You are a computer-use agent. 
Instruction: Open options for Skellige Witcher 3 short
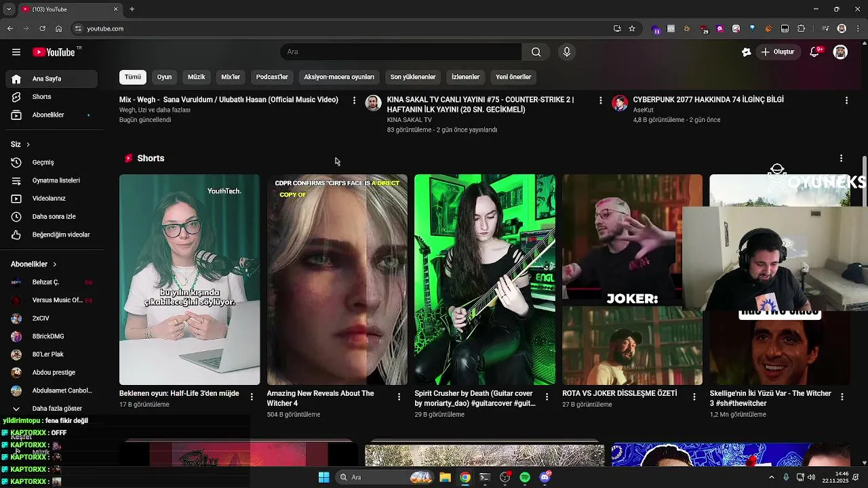pyautogui.click(x=842, y=396)
